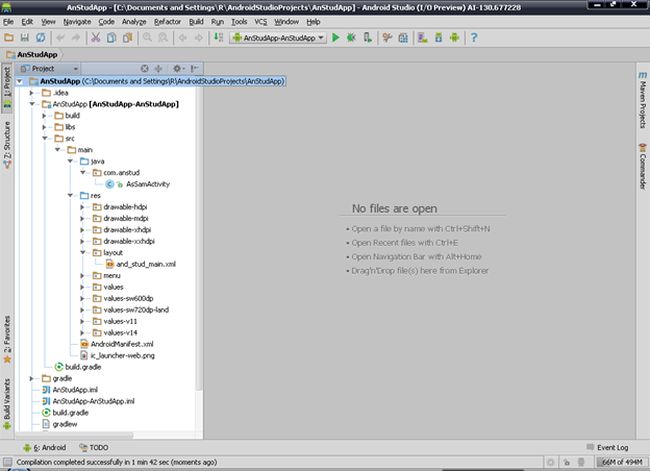This screenshot has width=650, height=471.
Task: Open the VCS menu
Action: pos(261,22)
